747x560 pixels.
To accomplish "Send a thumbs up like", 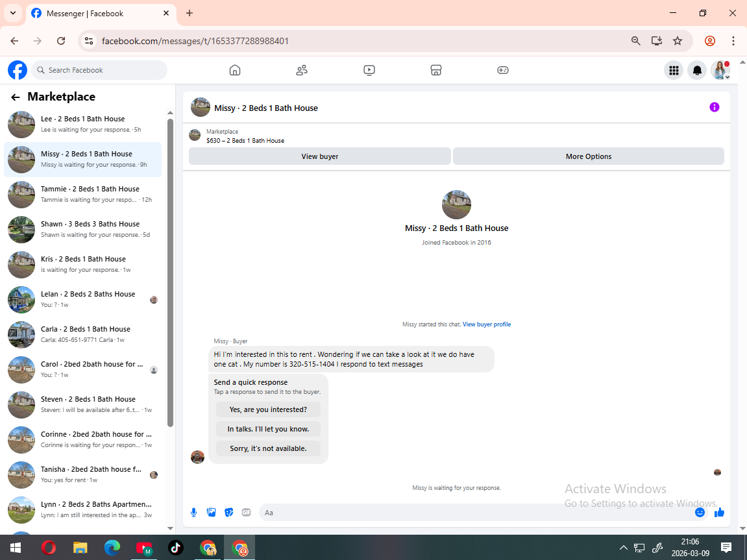I will tap(719, 513).
